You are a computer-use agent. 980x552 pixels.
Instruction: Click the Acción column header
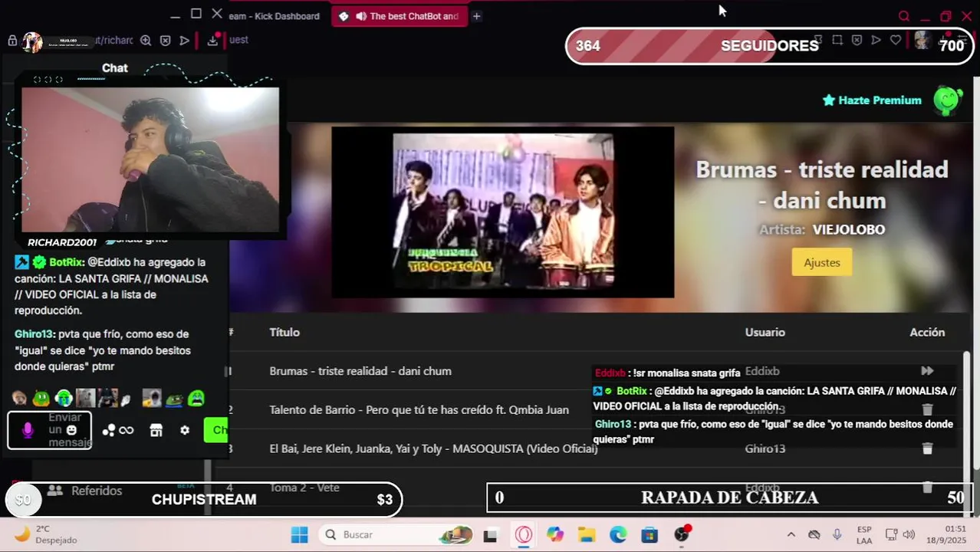[x=927, y=332]
